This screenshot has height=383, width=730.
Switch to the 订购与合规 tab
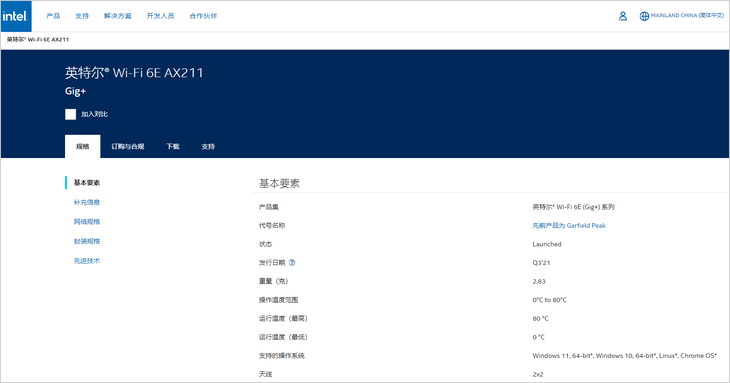pyautogui.click(x=128, y=146)
